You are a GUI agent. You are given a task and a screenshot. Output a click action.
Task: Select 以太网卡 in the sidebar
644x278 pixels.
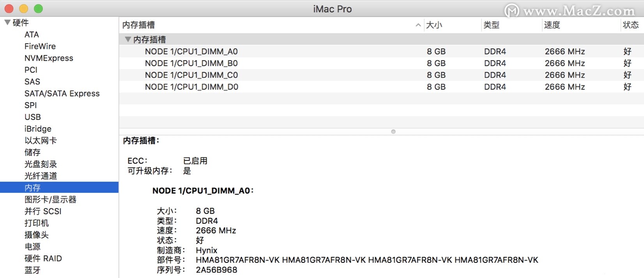click(41, 141)
